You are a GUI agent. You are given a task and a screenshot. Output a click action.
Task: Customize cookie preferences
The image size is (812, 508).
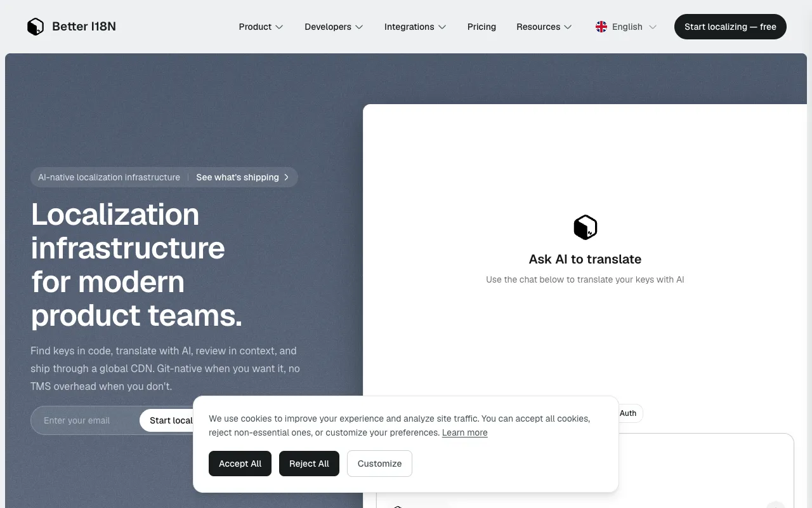379,464
